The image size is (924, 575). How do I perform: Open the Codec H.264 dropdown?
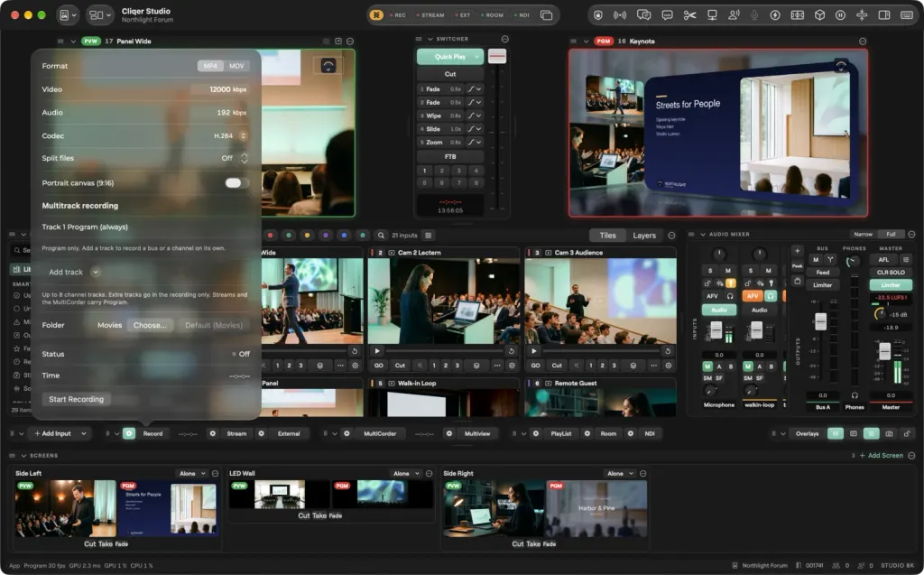[x=230, y=135]
